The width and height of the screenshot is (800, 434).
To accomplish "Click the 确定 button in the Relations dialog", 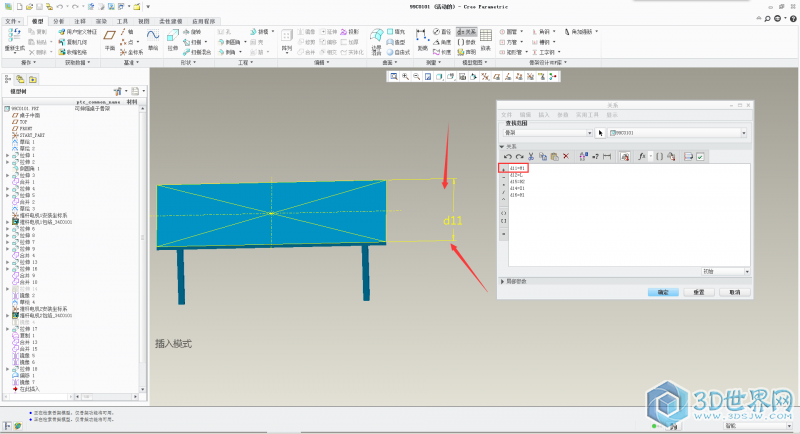I will pos(663,292).
